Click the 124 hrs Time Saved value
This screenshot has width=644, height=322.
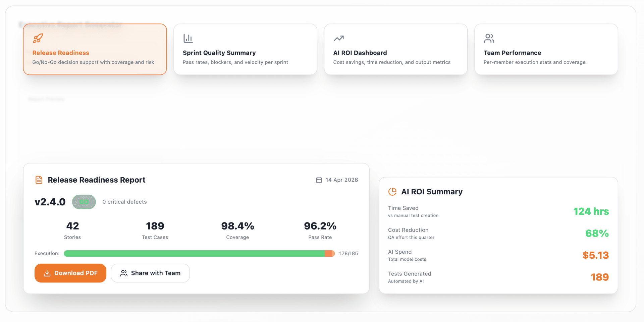tap(591, 211)
